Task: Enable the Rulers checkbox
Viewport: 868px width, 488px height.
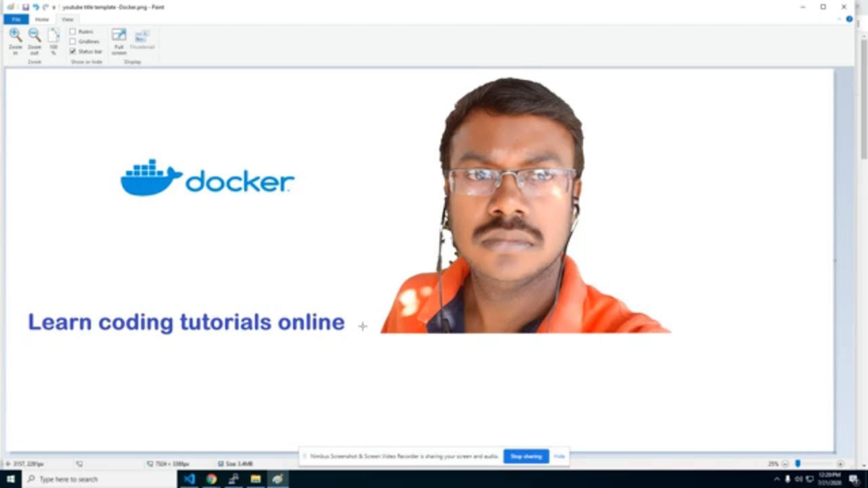Action: click(x=73, y=32)
